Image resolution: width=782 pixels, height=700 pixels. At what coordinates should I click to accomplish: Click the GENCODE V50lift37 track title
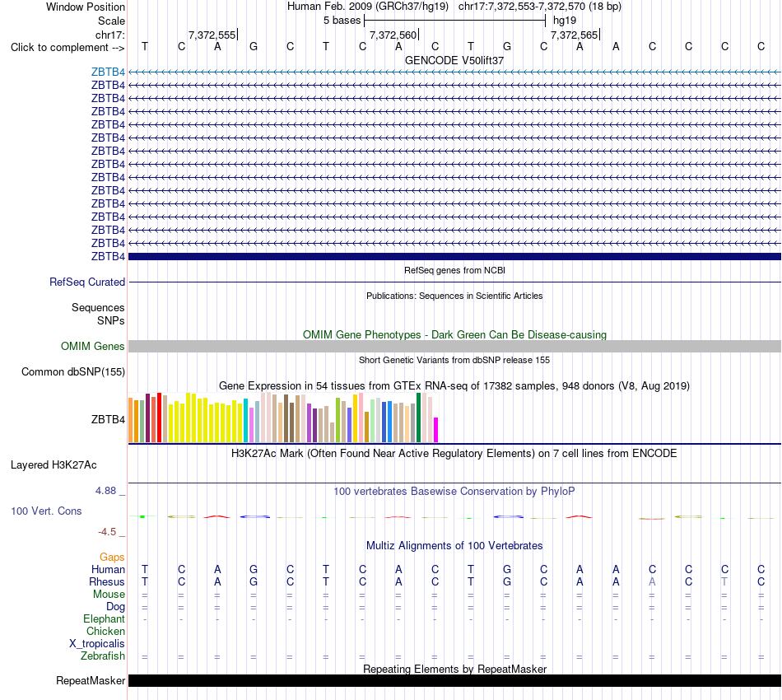tap(454, 60)
